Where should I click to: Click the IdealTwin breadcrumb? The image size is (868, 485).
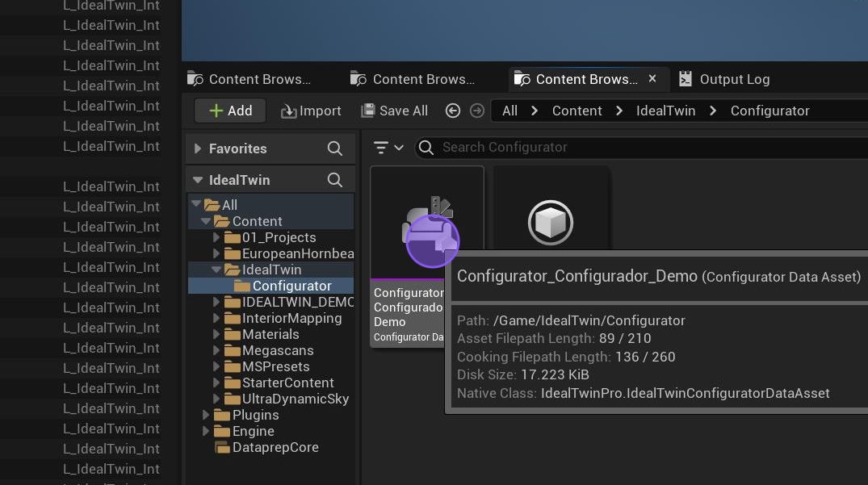click(665, 111)
